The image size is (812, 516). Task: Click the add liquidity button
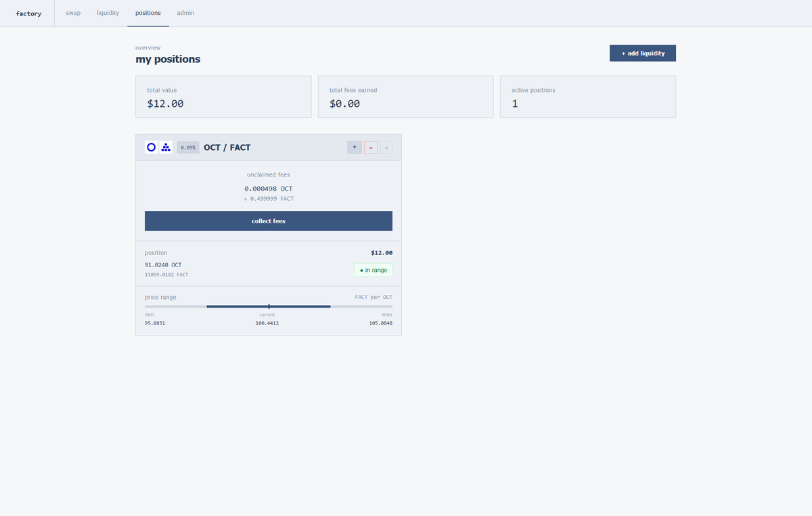pyautogui.click(x=643, y=53)
